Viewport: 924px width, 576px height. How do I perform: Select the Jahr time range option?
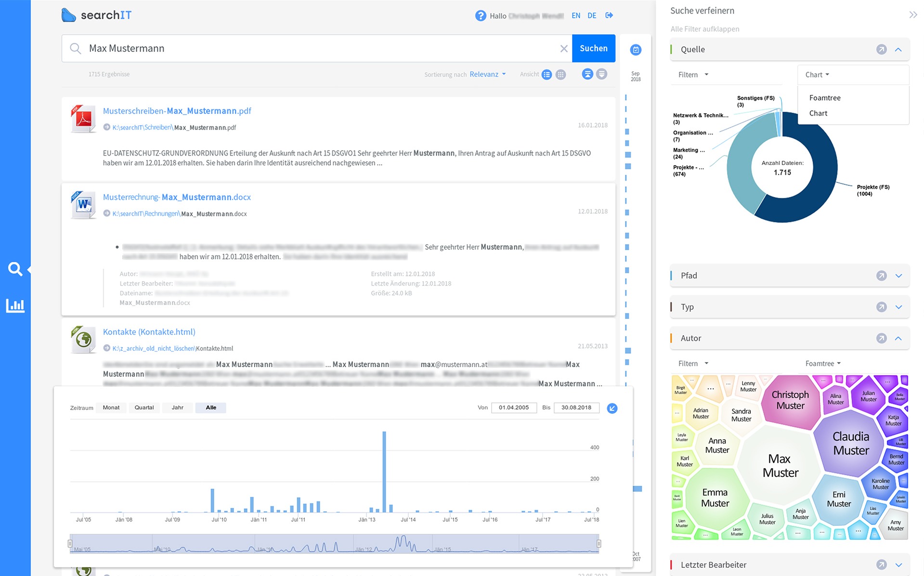177,407
